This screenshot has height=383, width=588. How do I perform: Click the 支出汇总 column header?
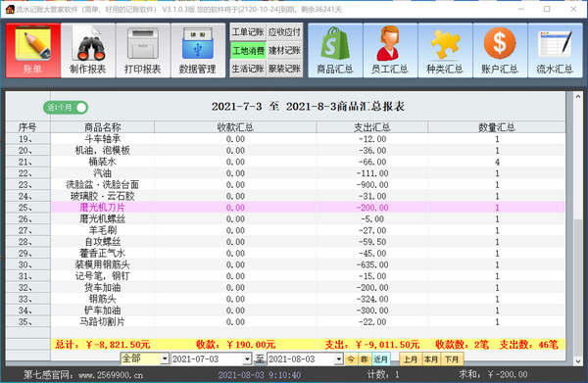372,127
